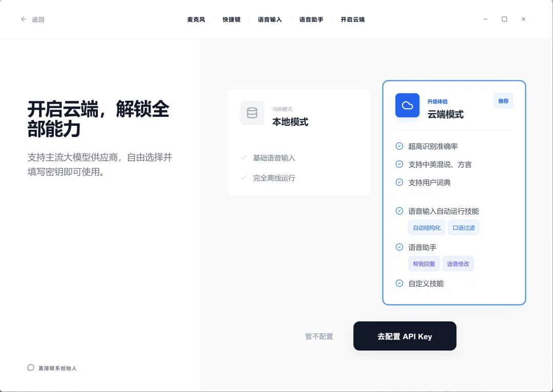Viewport: 553px width, 392px height.
Task: Go back via 返回 label
Action: tap(38, 20)
